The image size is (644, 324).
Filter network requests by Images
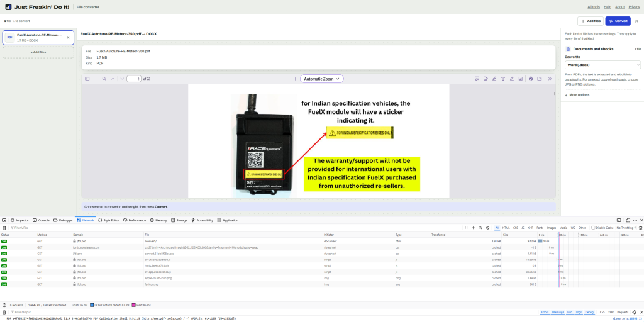(x=552, y=228)
